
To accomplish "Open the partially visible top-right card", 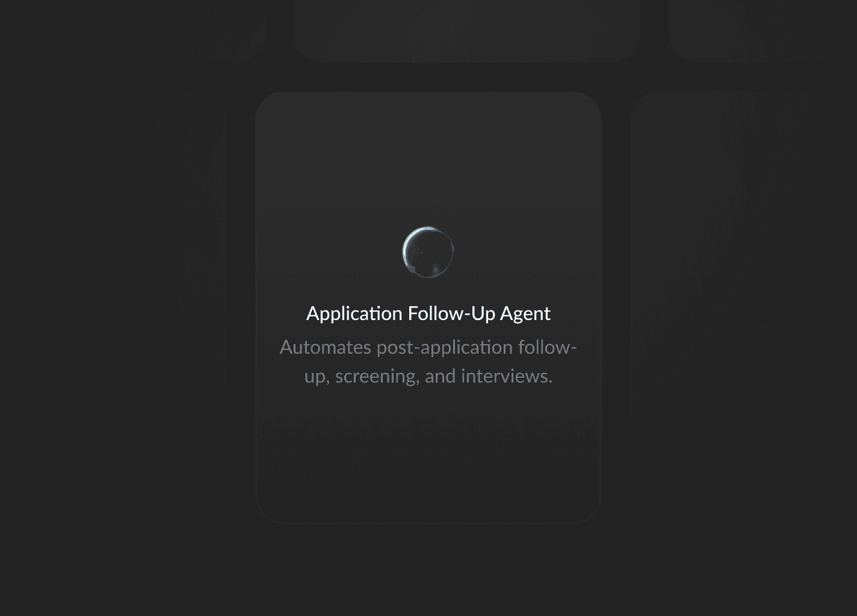I will point(763,31).
